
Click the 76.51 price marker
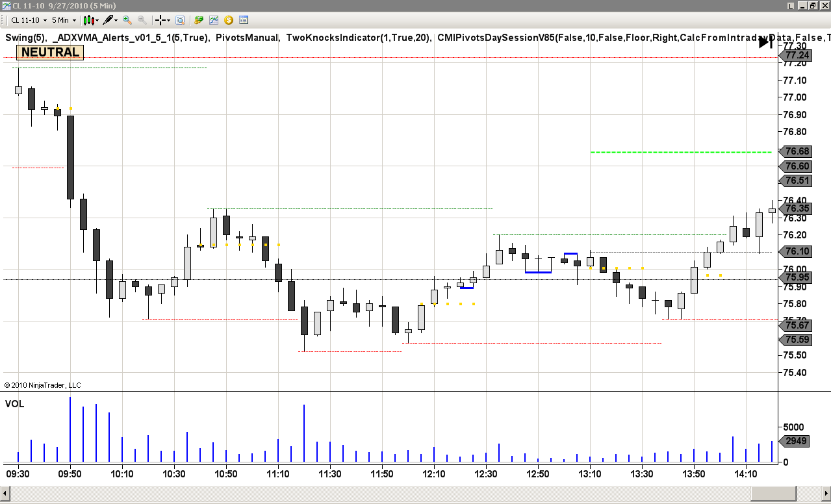pyautogui.click(x=797, y=181)
